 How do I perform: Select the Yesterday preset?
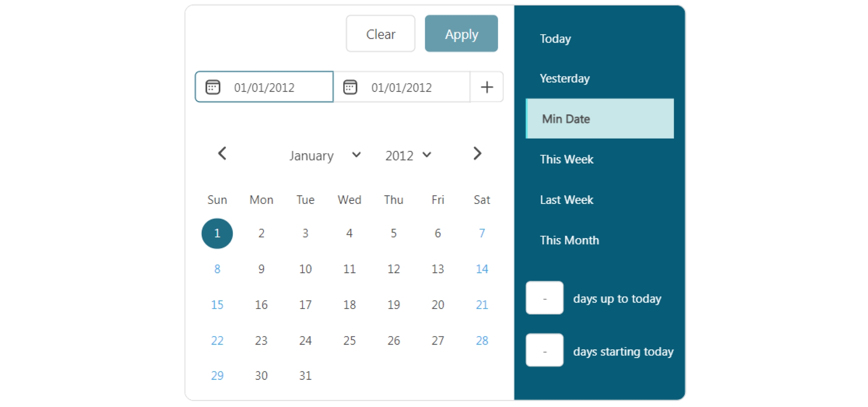click(565, 78)
